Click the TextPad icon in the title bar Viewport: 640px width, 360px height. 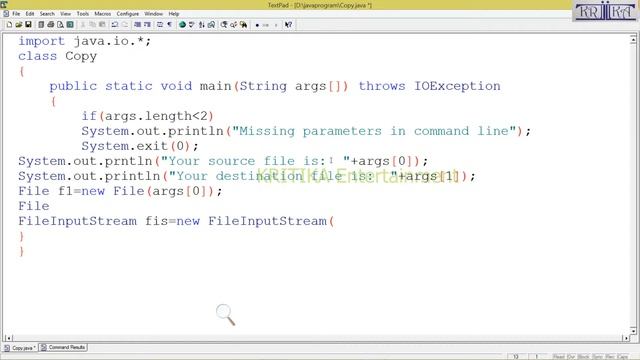(x=4, y=5)
